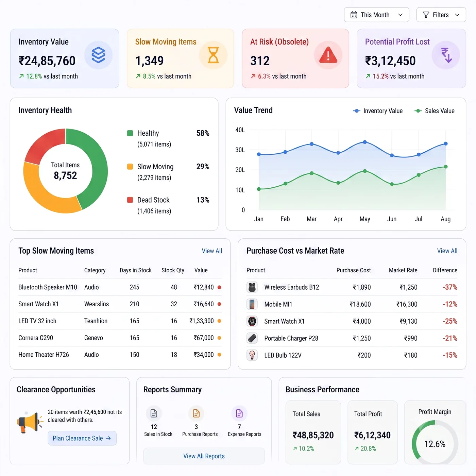Click the green Healthy legend swatch
The image size is (476, 476).
(x=130, y=133)
